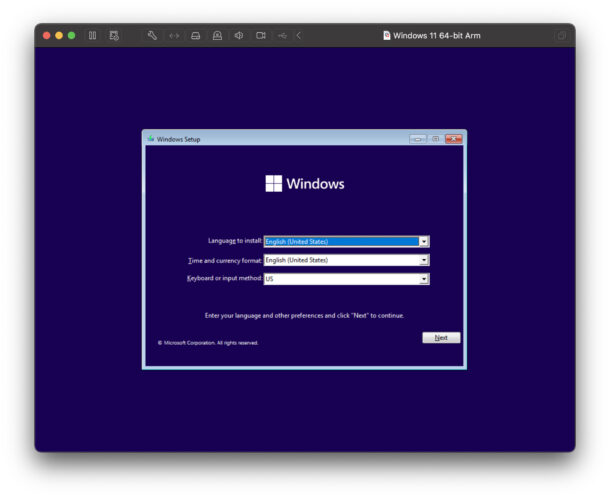610x498 pixels.
Task: Open the Keyboard or input method dropdown
Action: coord(424,279)
